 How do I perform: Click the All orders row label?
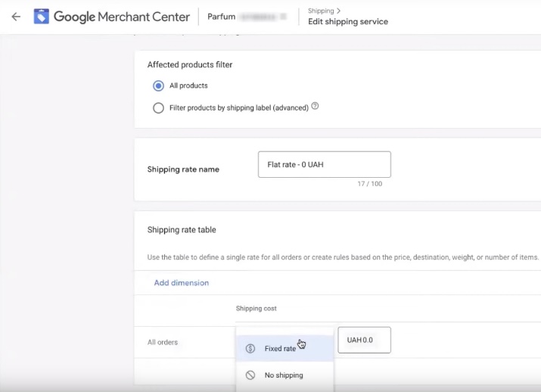(x=163, y=342)
